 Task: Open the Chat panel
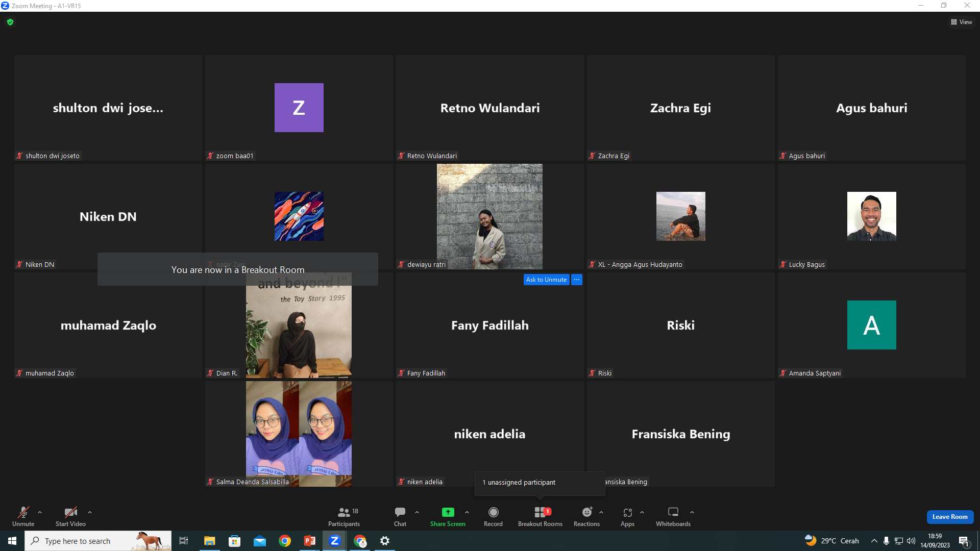click(400, 516)
